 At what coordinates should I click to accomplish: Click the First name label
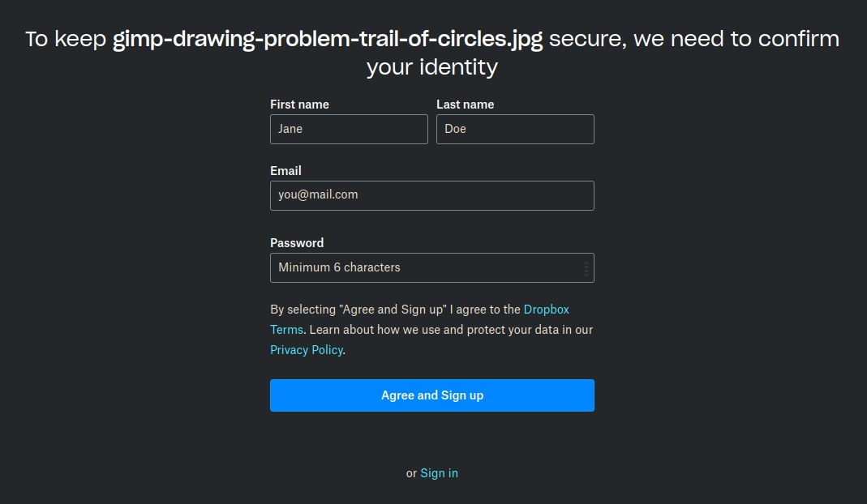pyautogui.click(x=299, y=105)
